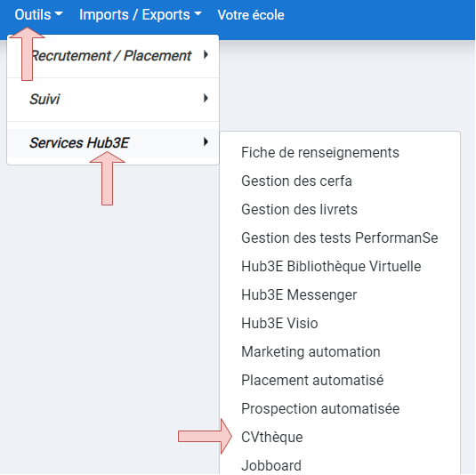Open Hub3E Visio
This screenshot has height=475, width=476.
(x=279, y=324)
